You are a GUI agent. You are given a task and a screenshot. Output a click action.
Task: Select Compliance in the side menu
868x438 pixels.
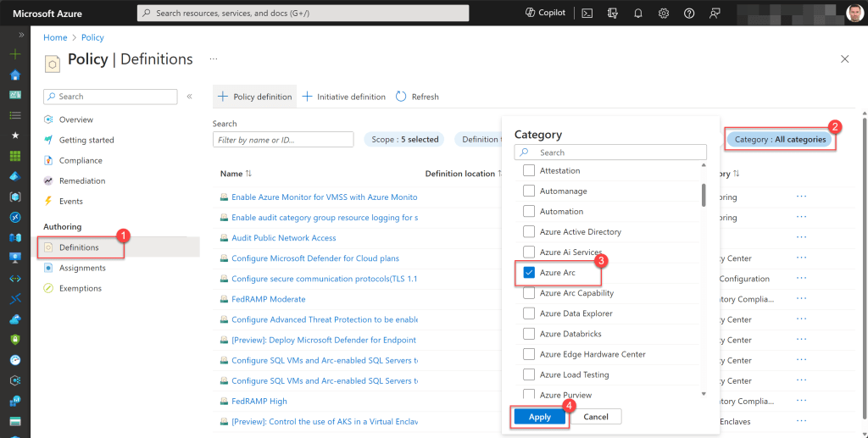[x=81, y=160]
